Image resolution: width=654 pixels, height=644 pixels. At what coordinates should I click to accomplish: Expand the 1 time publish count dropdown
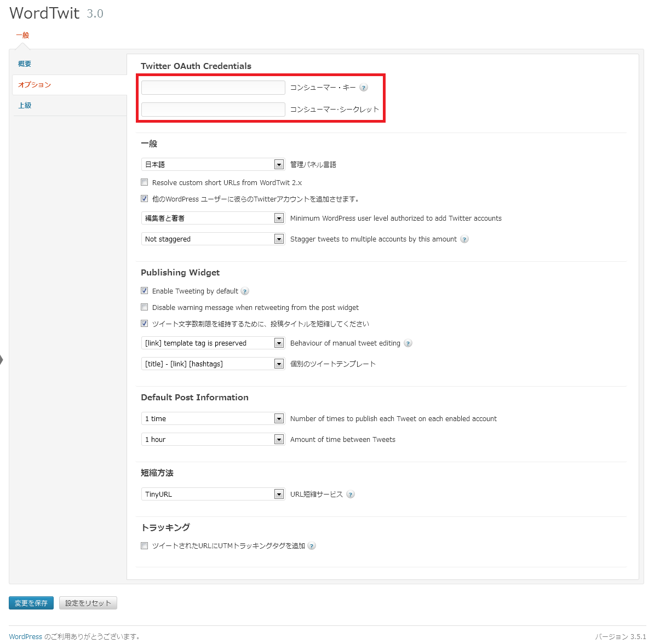213,418
